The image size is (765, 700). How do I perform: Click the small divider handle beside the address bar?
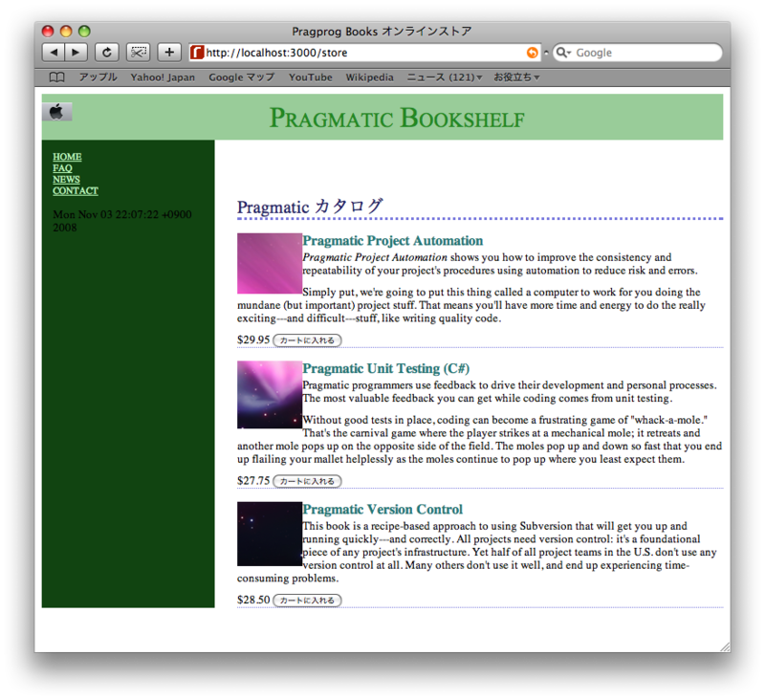(546, 53)
